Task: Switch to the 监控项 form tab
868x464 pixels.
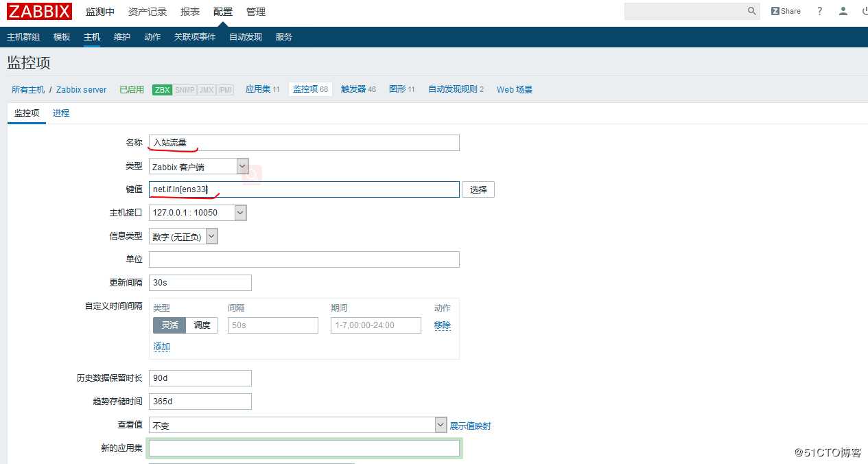Action: pos(27,113)
